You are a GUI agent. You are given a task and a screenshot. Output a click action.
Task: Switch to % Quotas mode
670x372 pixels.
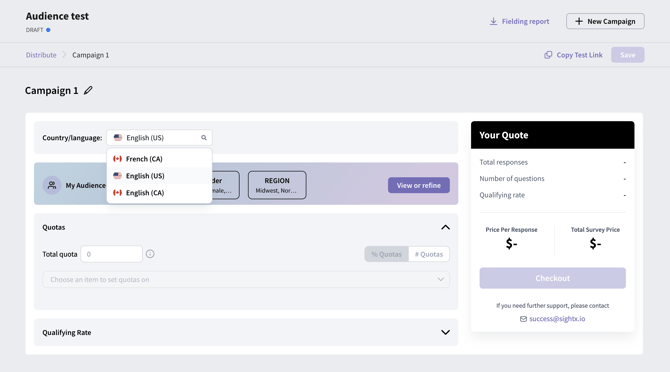click(386, 254)
